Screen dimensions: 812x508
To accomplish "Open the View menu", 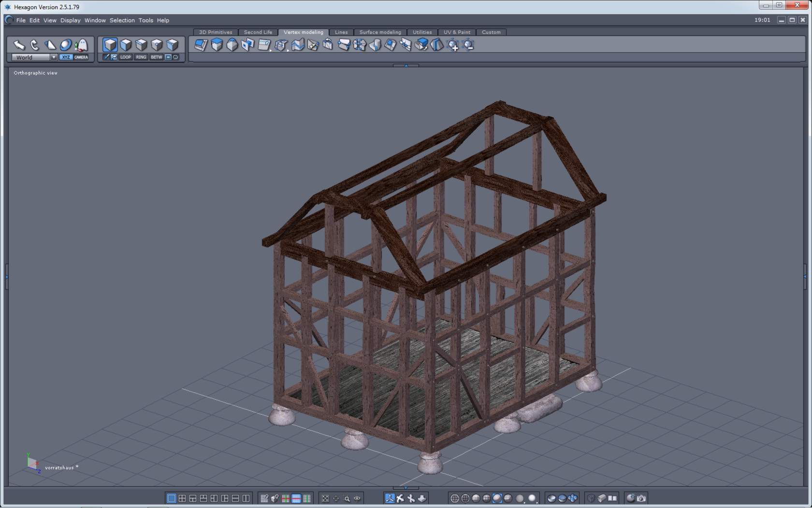I will coord(50,20).
